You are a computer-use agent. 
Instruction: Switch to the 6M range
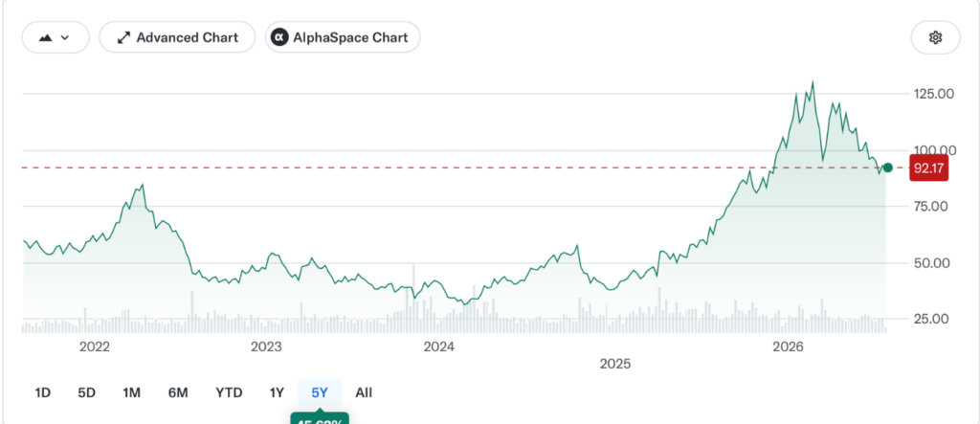178,392
